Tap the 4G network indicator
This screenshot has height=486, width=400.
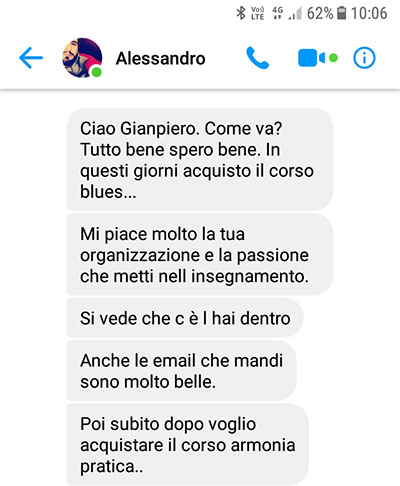[277, 13]
